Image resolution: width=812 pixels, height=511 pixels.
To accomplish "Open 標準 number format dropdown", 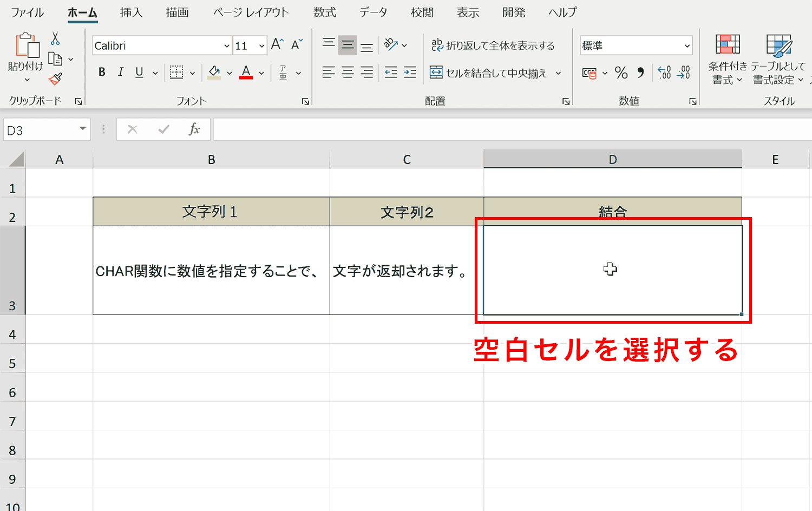I will tap(687, 46).
